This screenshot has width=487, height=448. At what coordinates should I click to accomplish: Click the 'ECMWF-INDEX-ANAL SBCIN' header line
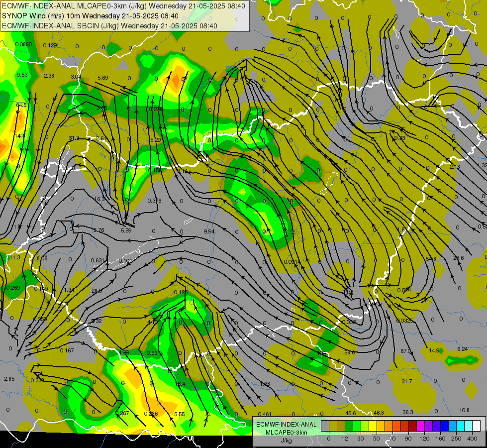(x=109, y=26)
